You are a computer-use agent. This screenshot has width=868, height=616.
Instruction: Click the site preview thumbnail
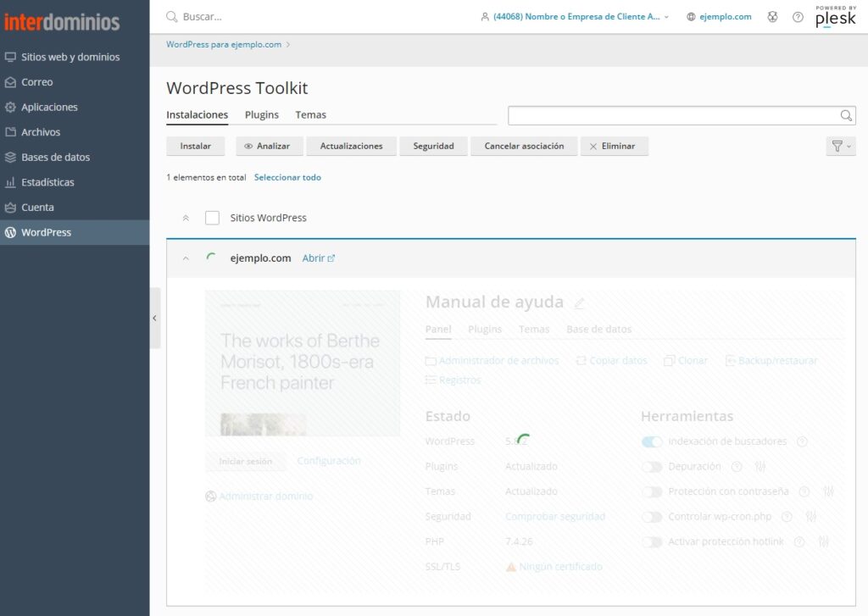[303, 363]
